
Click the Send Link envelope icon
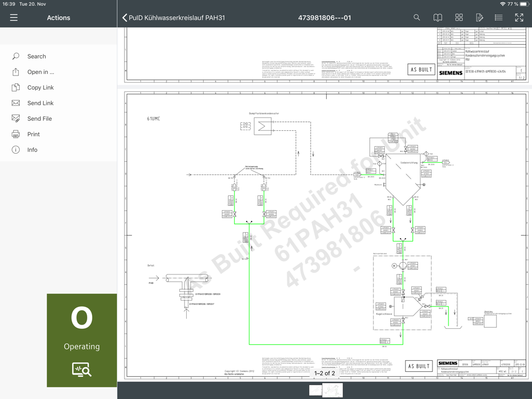pyautogui.click(x=15, y=103)
